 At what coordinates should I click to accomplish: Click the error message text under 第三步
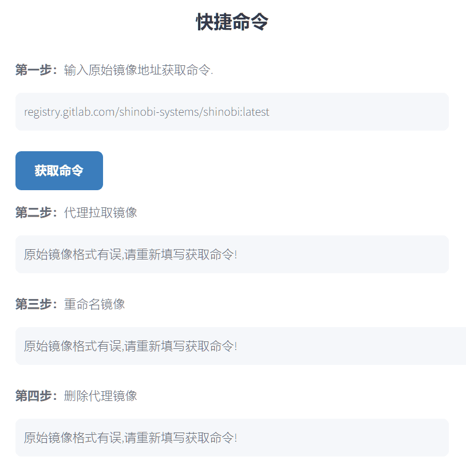[131, 346]
